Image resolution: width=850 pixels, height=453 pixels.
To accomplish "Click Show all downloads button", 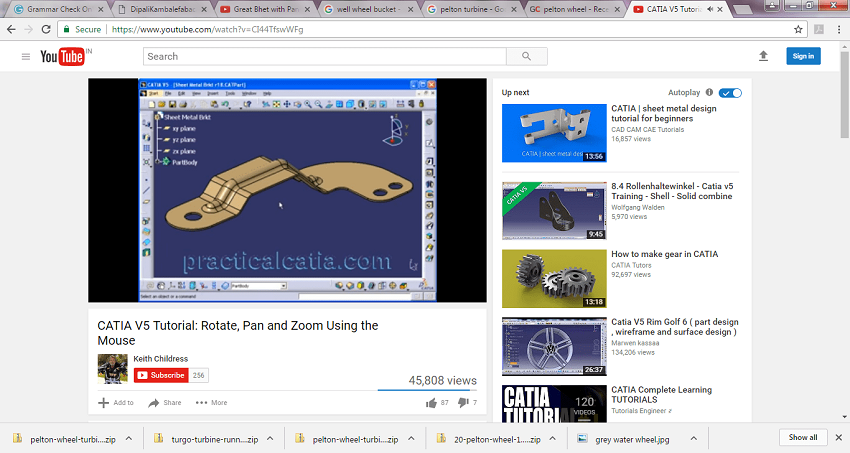I will (x=803, y=437).
